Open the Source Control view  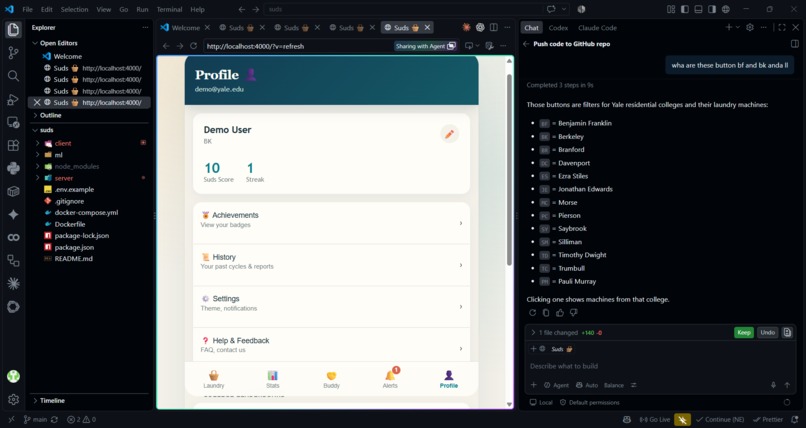point(13,52)
